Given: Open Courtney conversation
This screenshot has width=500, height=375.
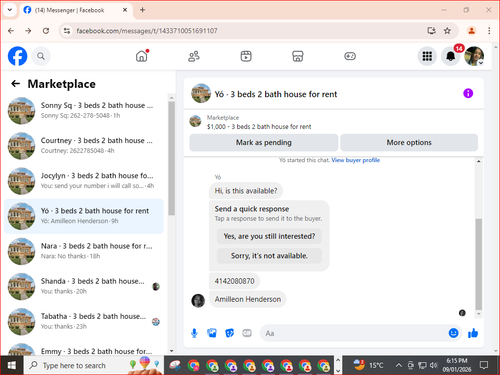Looking at the screenshot, I should tap(84, 146).
